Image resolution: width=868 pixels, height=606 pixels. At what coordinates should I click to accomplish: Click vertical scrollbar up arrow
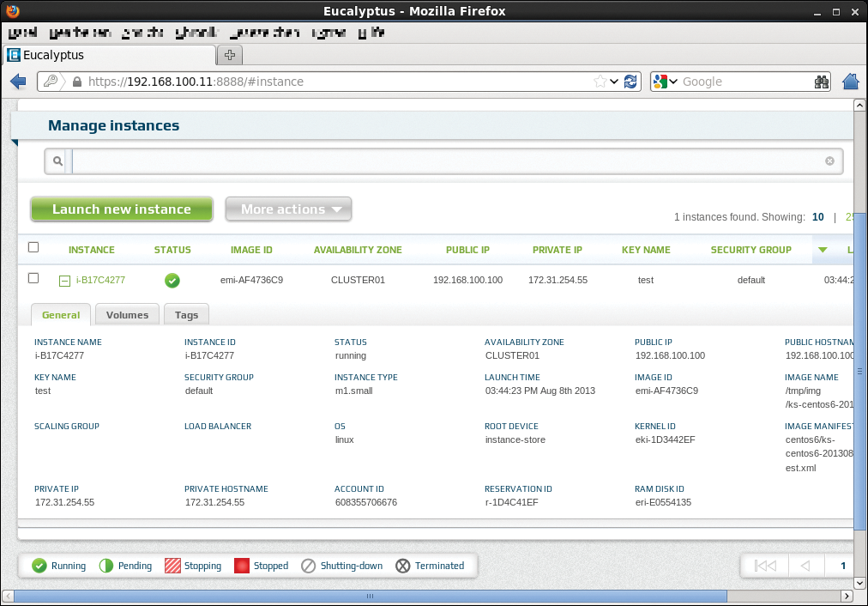tap(859, 106)
